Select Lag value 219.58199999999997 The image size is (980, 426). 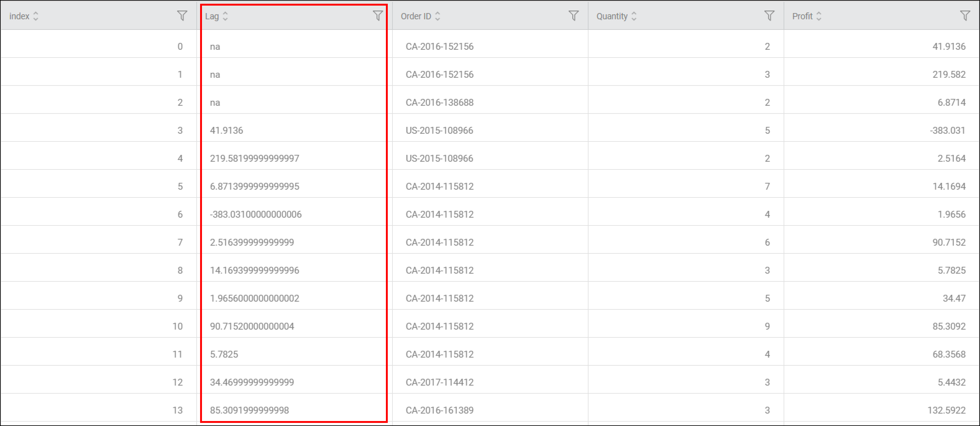pos(254,158)
